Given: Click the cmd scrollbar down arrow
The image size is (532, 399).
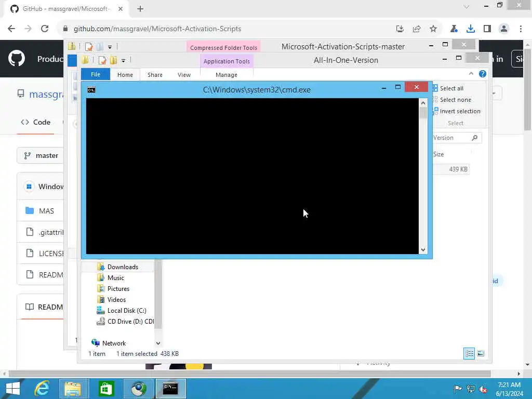Looking at the screenshot, I should (423, 250).
